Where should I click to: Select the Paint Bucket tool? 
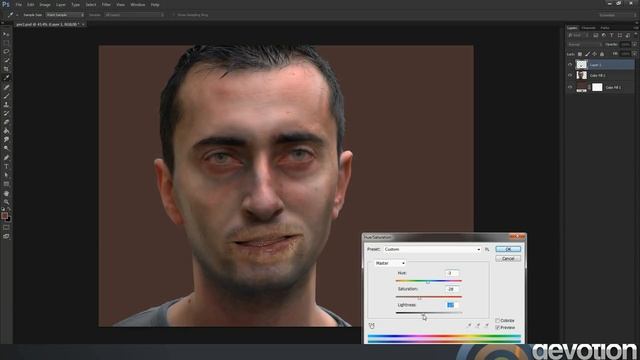6,131
